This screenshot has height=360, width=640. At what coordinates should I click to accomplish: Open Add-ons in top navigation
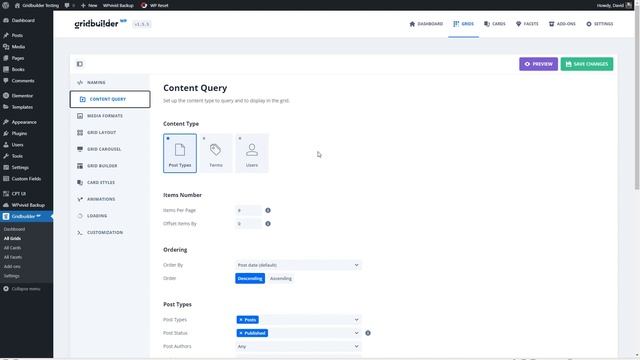562,24
